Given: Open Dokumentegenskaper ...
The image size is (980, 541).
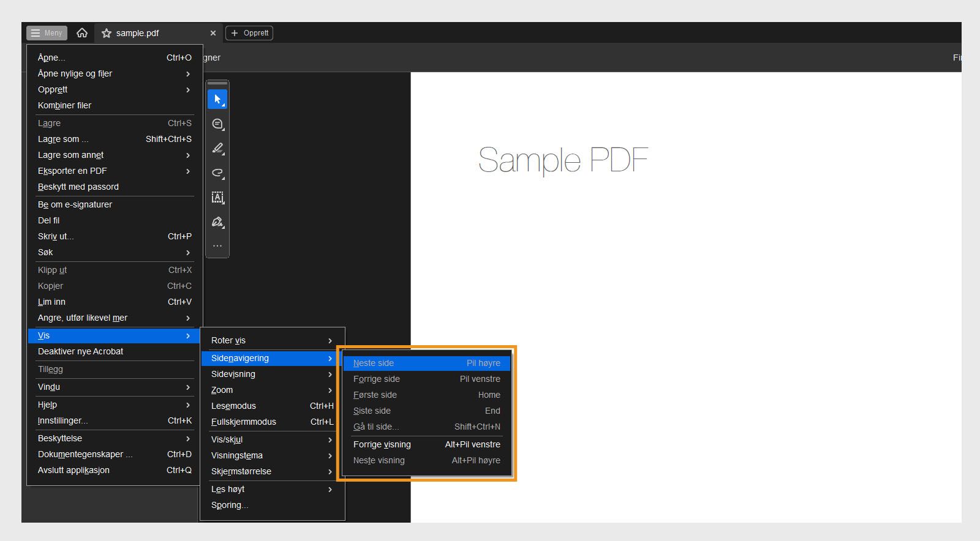Looking at the screenshot, I should [115, 454].
